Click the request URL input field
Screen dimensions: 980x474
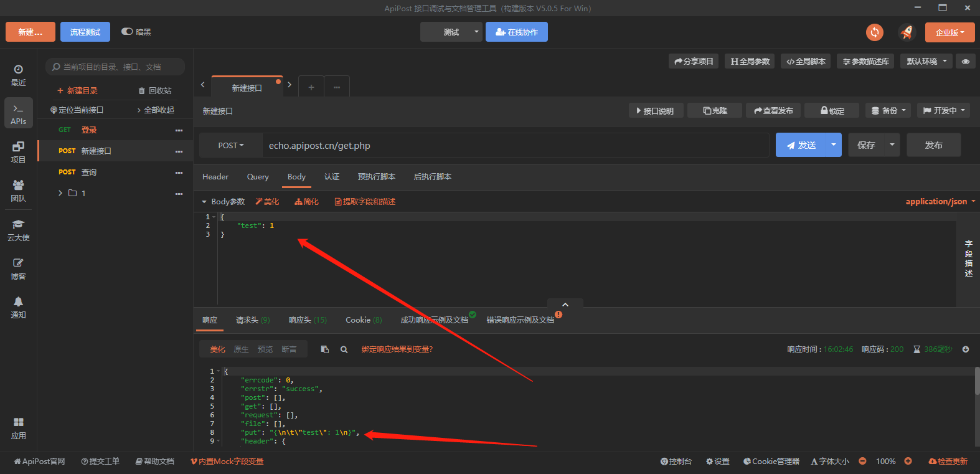click(516, 146)
